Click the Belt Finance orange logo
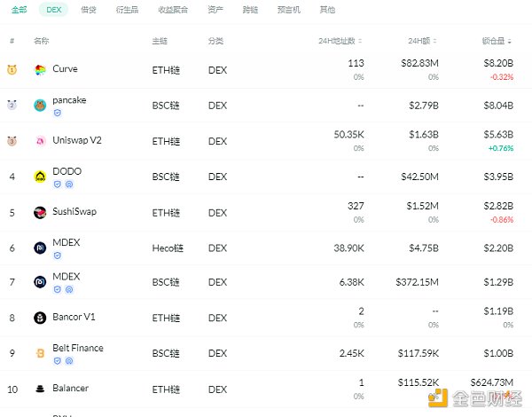 [41, 353]
